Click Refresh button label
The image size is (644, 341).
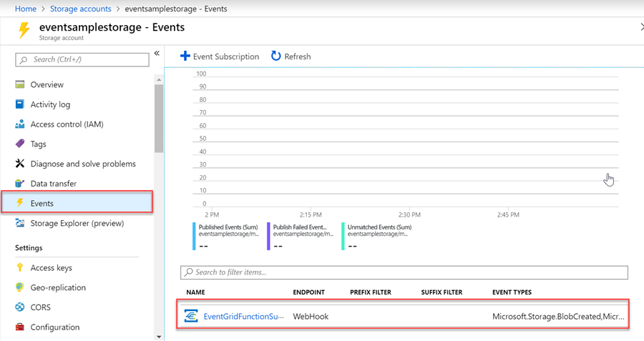pos(298,56)
